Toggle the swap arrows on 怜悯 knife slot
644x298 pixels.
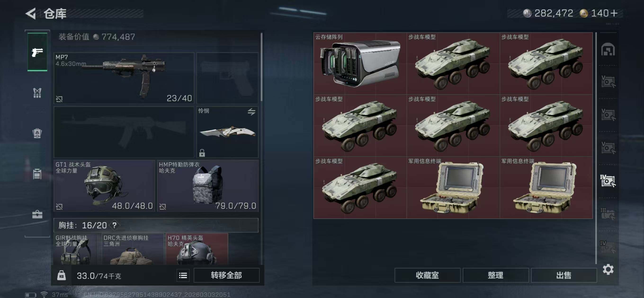point(251,112)
